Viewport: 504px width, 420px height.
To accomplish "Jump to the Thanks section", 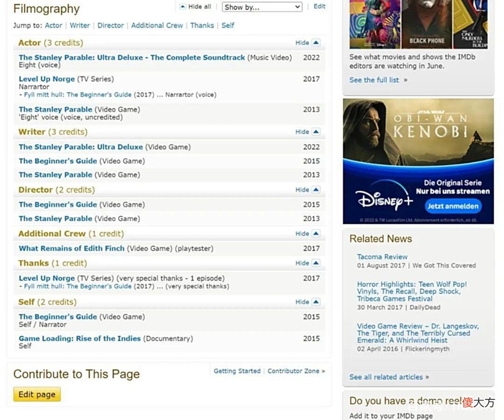I will 202,25.
